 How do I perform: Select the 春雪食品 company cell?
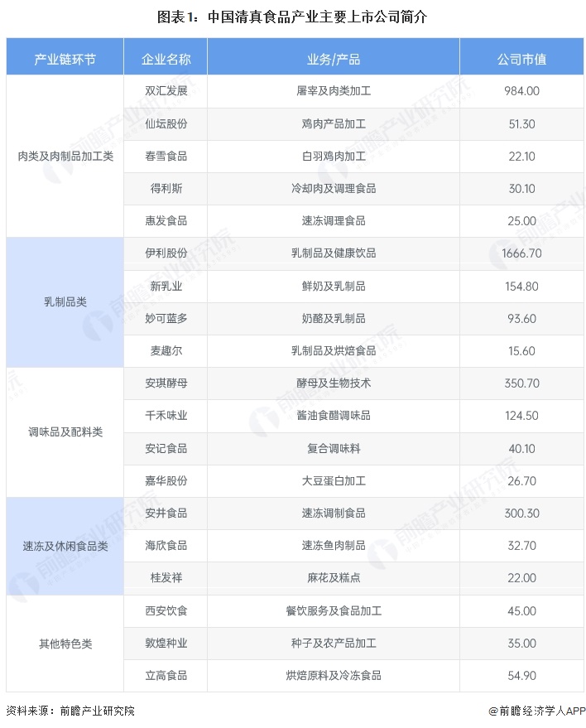click(x=166, y=157)
